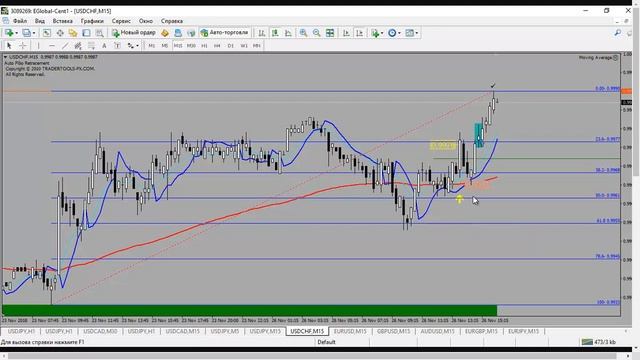Click the Default profile status field
The image size is (640, 360).
[x=326, y=342]
